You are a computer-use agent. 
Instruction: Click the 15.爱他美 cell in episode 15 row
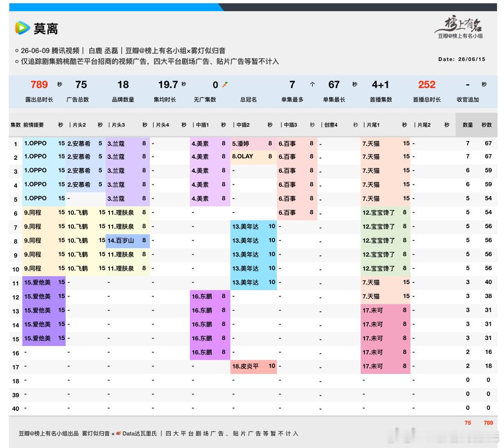(44, 339)
